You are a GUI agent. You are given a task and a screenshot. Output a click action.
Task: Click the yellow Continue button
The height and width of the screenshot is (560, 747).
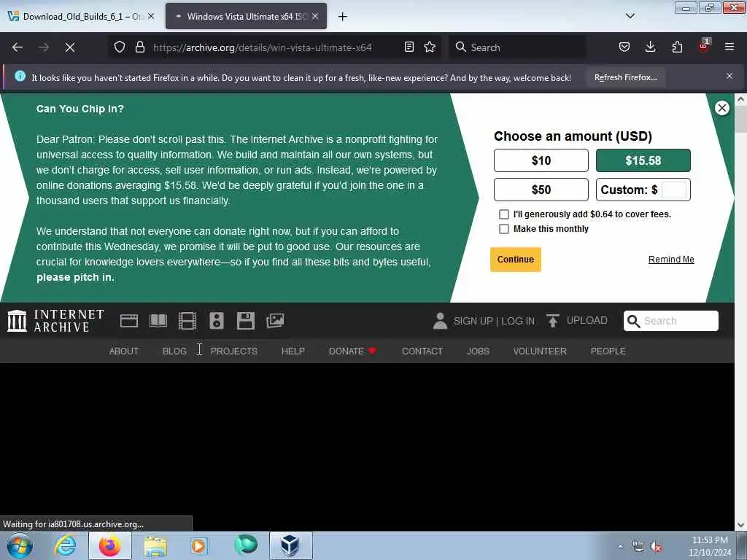click(x=516, y=260)
